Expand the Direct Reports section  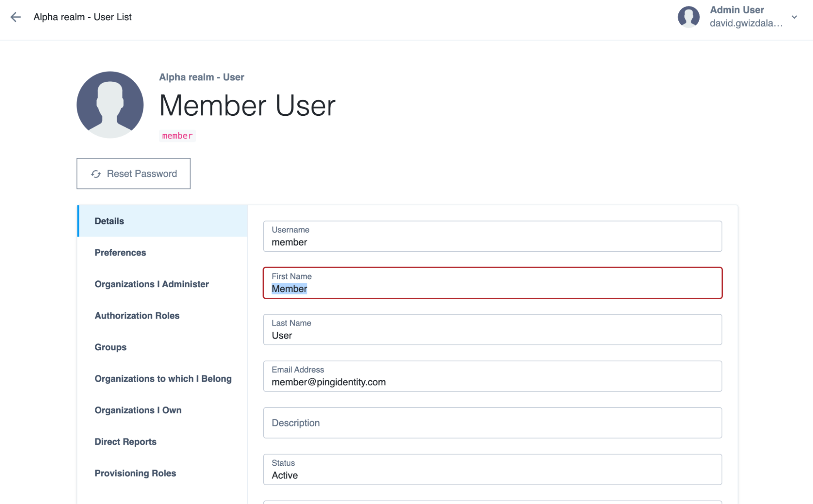click(x=124, y=441)
